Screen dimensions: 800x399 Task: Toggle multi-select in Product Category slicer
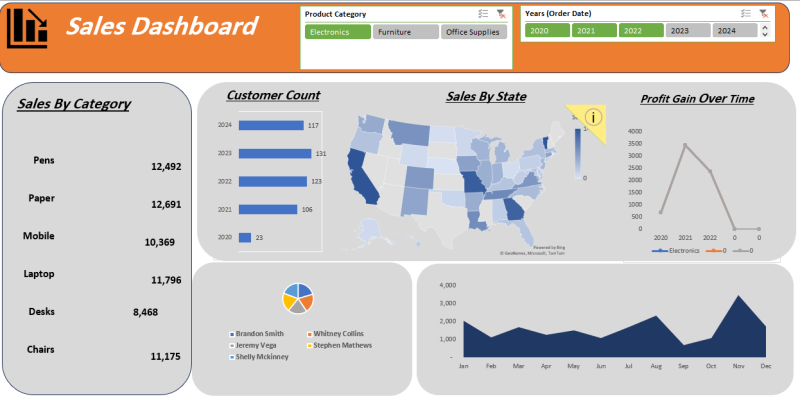[483, 14]
